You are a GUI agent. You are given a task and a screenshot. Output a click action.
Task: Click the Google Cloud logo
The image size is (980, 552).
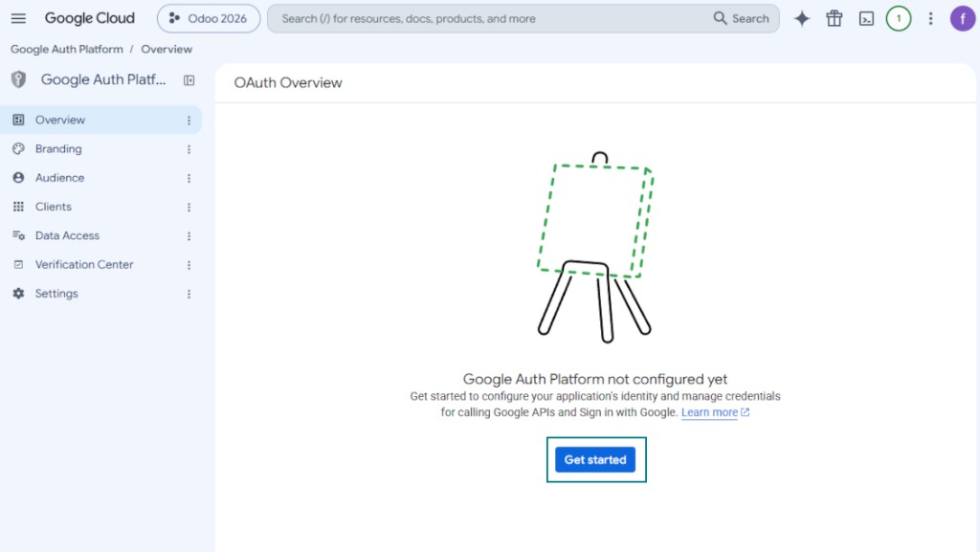pyautogui.click(x=89, y=18)
